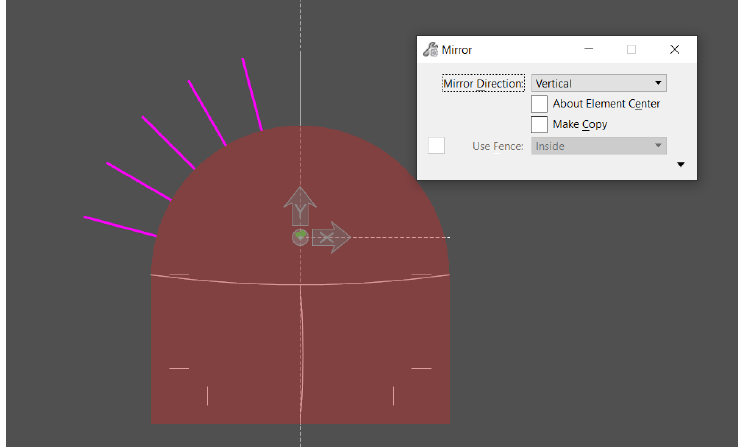Click the Mirror tool icon in title bar
The width and height of the screenshot is (738, 447).
coord(430,49)
